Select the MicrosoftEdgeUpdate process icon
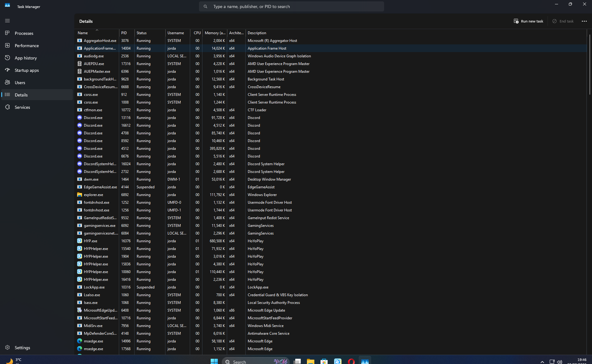This screenshot has height=364, width=592. pyautogui.click(x=80, y=310)
